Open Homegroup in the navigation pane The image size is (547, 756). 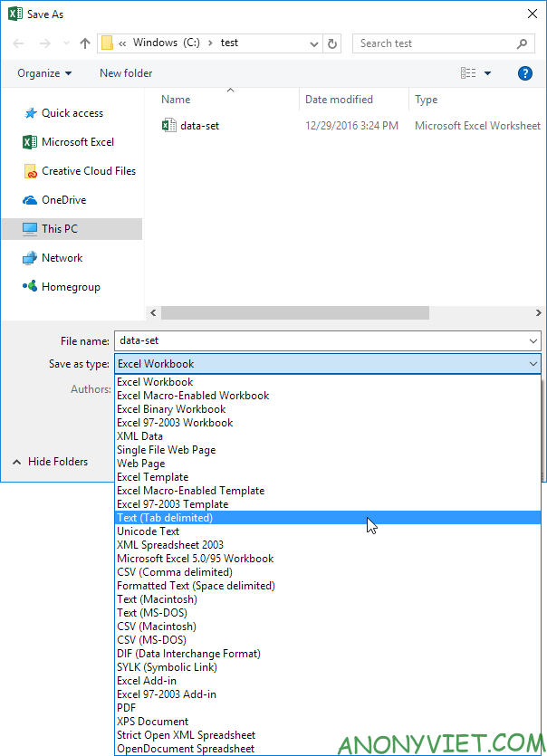[71, 287]
